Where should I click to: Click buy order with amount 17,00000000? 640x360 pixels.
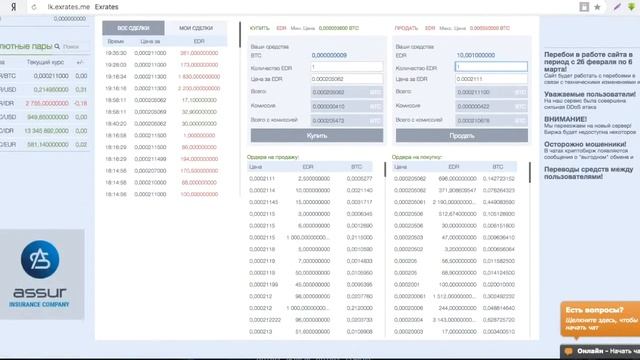click(x=455, y=332)
